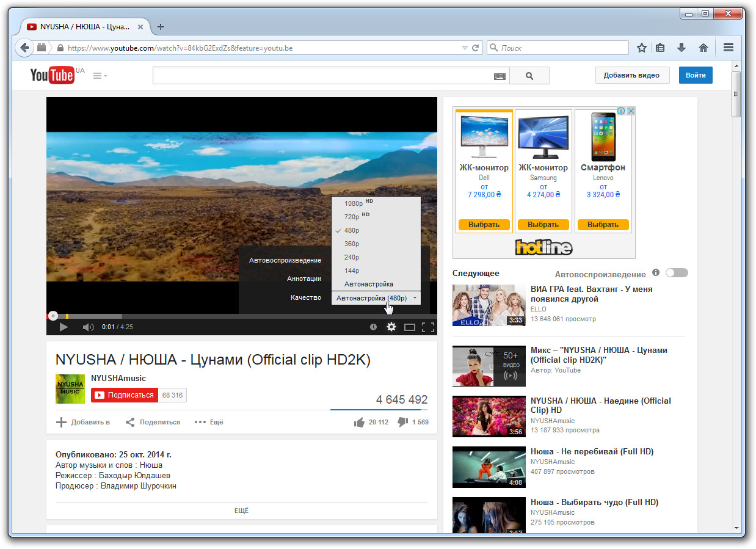This screenshot has height=549, width=756.
Task: Go to the browser home page icon
Action: point(703,48)
